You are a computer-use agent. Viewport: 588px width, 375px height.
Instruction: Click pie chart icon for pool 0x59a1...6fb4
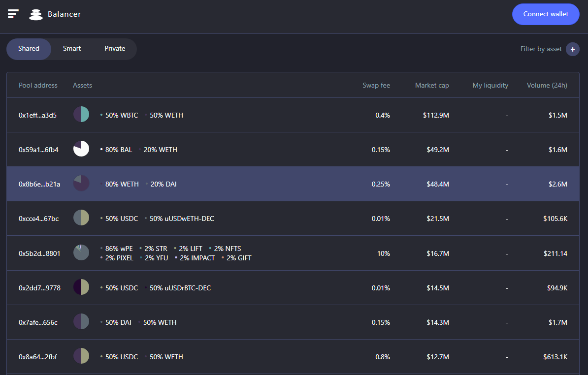tap(81, 149)
